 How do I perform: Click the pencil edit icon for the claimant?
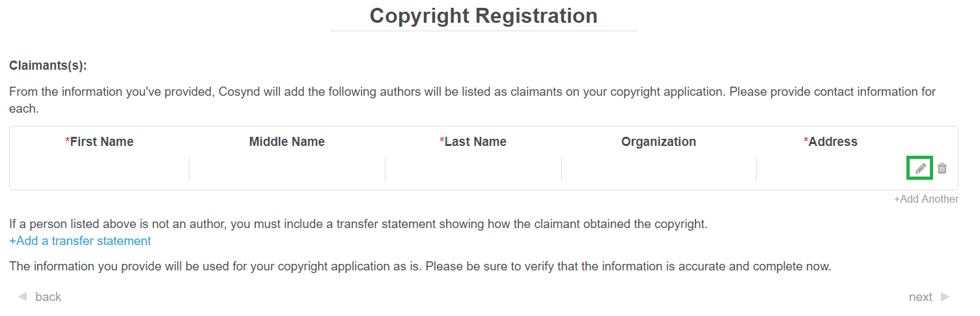pos(920,168)
